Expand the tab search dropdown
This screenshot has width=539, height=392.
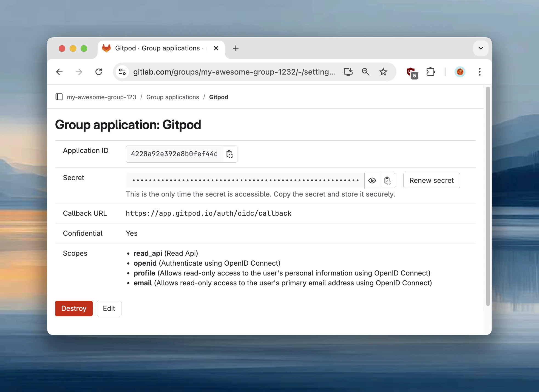[x=481, y=48]
